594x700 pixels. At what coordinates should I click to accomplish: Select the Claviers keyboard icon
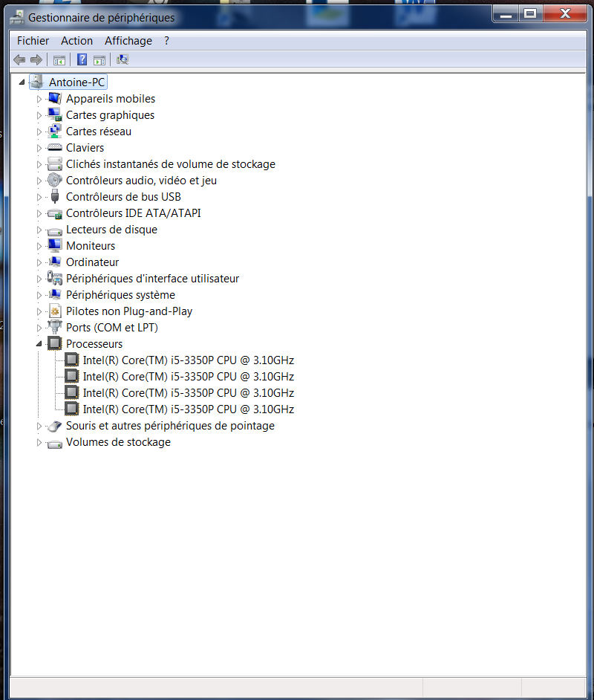point(55,147)
